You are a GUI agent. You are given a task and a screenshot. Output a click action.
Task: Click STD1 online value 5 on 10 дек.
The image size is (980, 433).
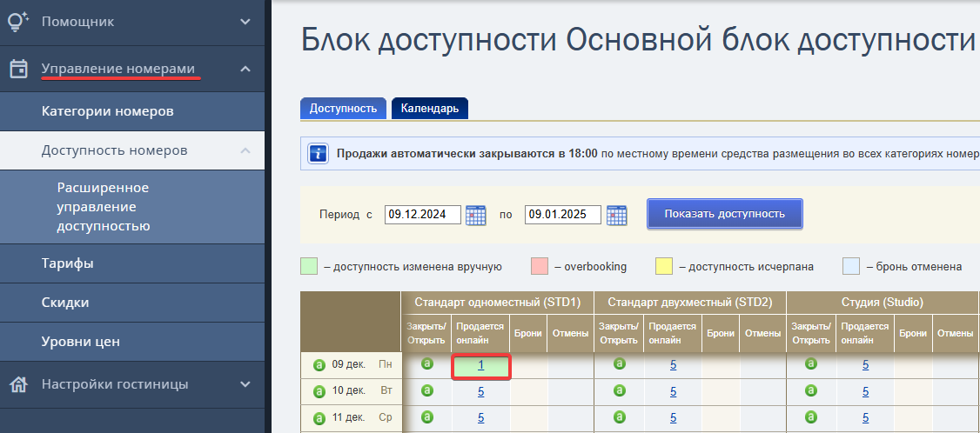click(480, 392)
